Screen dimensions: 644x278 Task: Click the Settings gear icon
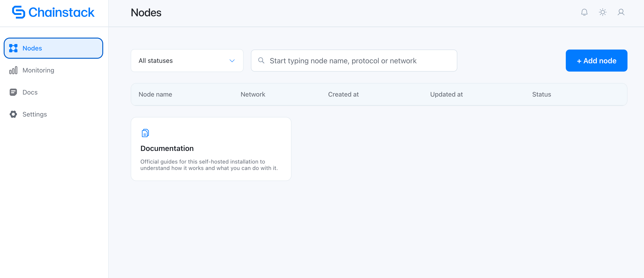coord(13,114)
